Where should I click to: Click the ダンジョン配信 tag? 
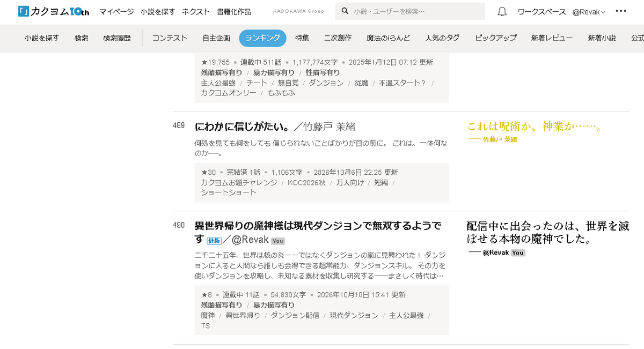(x=295, y=315)
